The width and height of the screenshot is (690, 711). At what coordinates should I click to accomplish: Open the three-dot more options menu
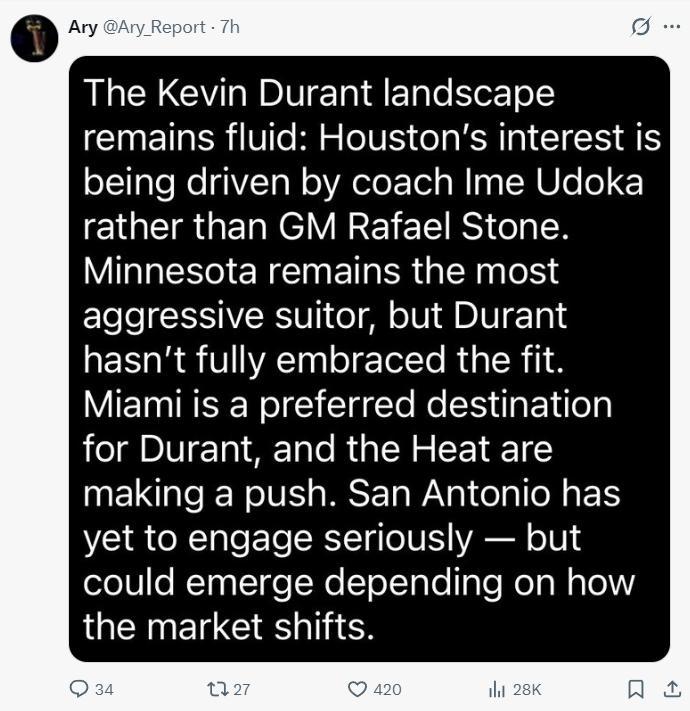pyautogui.click(x=671, y=28)
